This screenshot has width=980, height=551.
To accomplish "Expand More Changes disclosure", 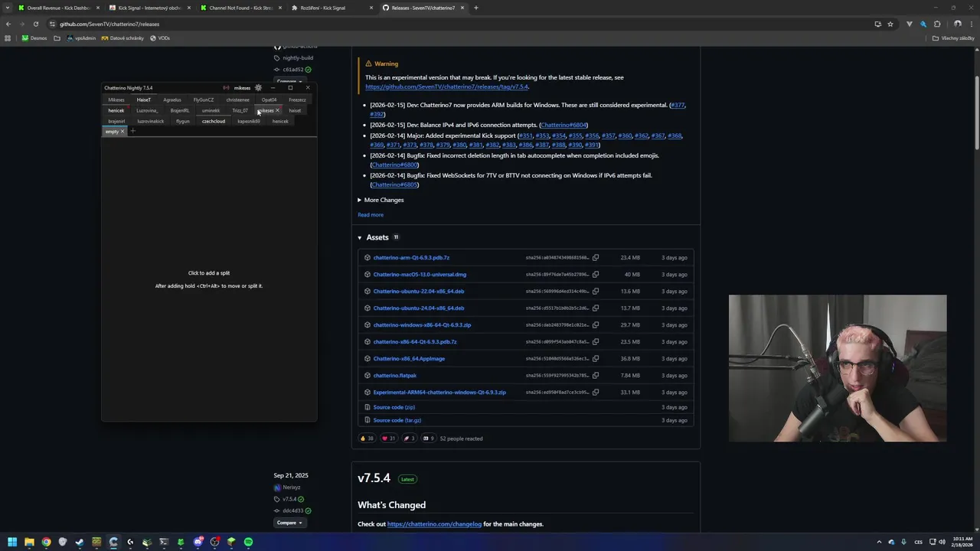I will pos(381,200).
